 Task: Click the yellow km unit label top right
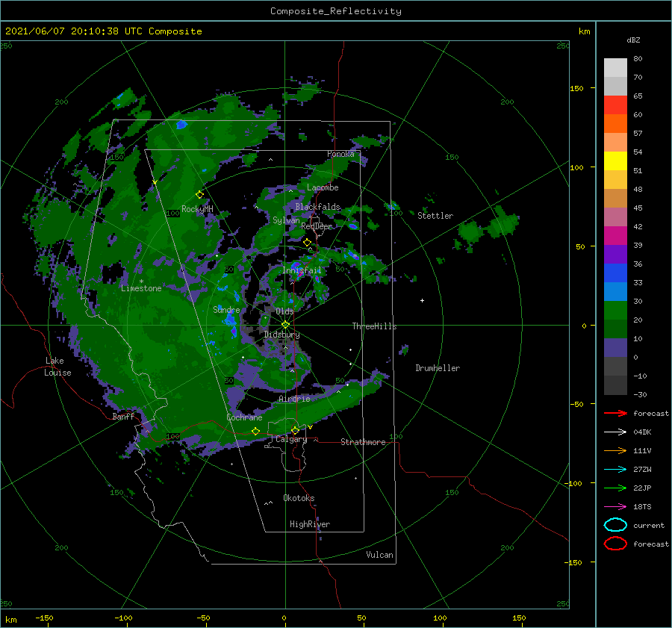(584, 31)
